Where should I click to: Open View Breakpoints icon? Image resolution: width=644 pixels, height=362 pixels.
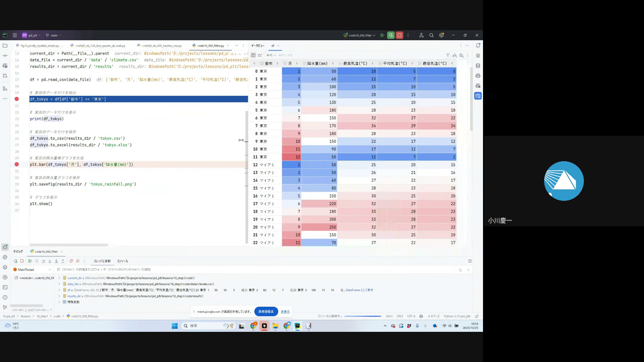[x=71, y=261]
